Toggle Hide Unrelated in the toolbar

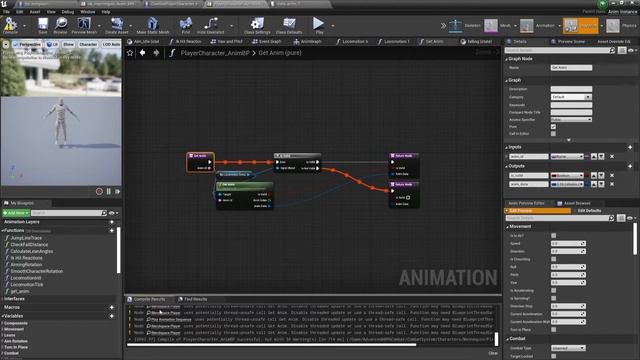point(211,25)
